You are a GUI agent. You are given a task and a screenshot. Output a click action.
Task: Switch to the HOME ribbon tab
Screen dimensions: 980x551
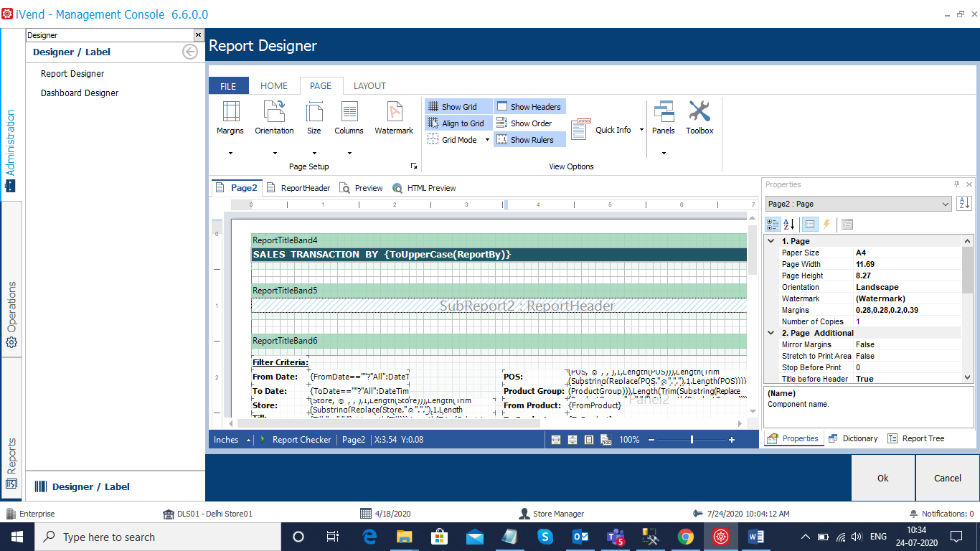[x=274, y=85]
